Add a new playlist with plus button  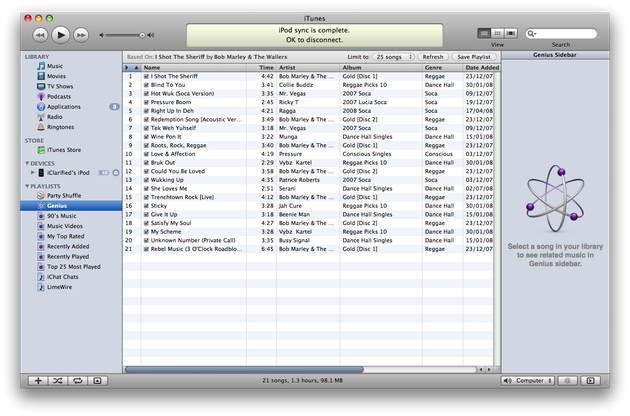pyautogui.click(x=38, y=381)
